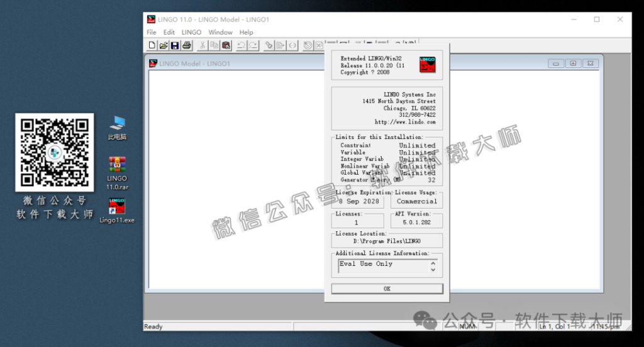Select the Cut scissors icon

click(203, 45)
